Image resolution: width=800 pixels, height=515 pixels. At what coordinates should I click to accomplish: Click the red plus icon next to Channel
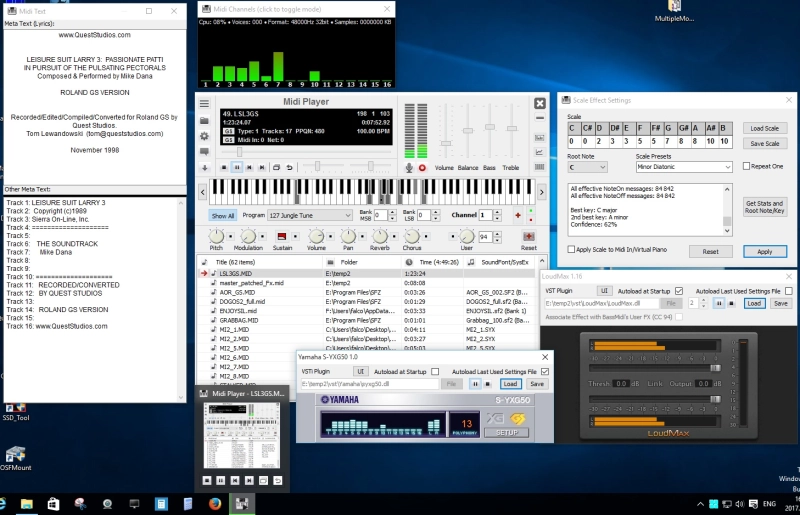pos(518,215)
